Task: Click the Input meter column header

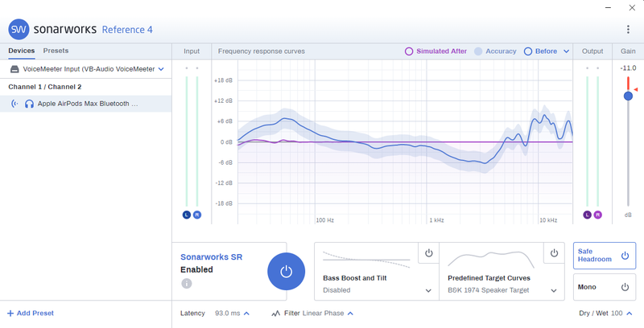Action: pos(192,51)
